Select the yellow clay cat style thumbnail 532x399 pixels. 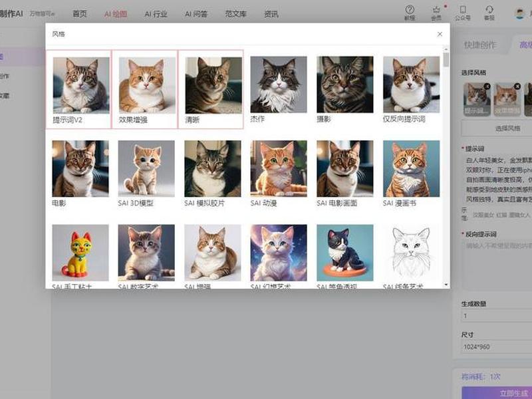[x=80, y=253]
